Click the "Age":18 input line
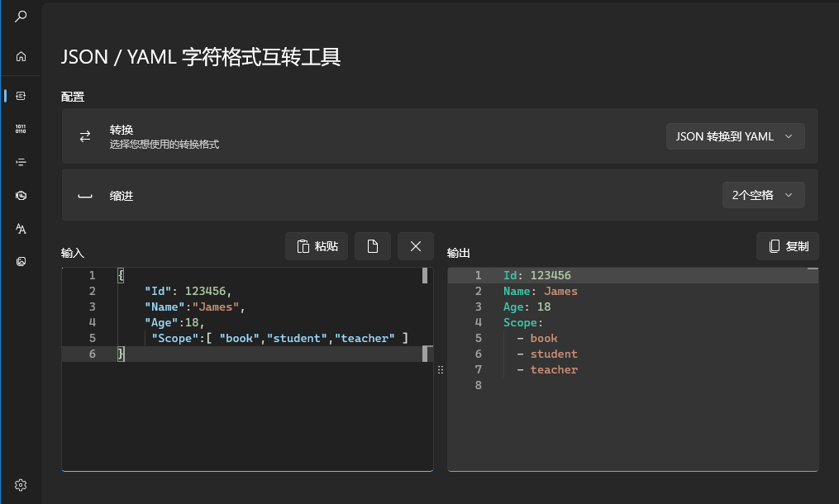The height and width of the screenshot is (504, 839). click(x=174, y=322)
